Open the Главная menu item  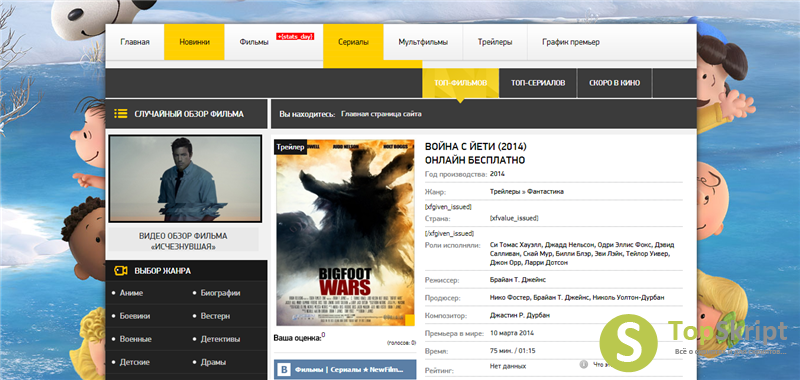(x=135, y=42)
